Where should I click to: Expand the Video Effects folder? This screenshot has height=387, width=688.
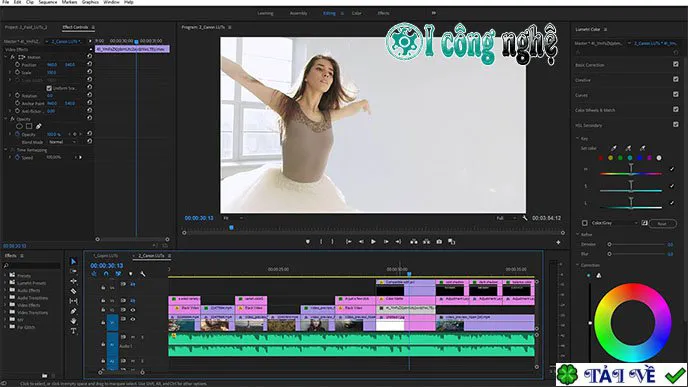coord(6,305)
